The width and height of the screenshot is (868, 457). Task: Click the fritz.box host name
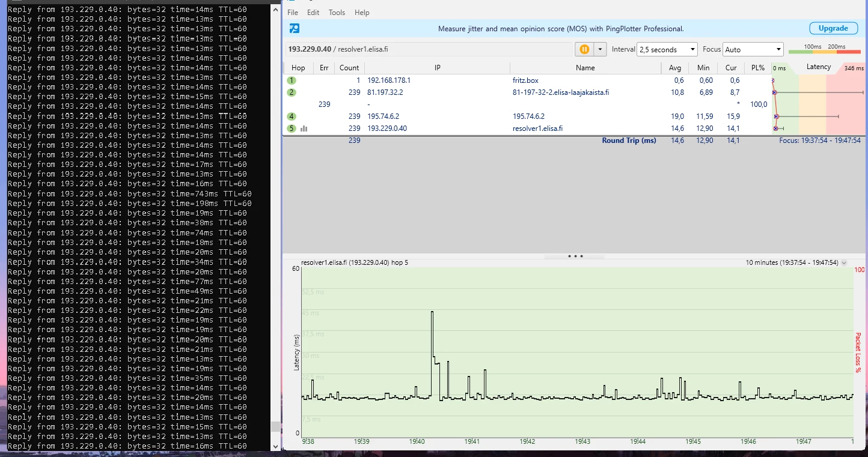[525, 80]
